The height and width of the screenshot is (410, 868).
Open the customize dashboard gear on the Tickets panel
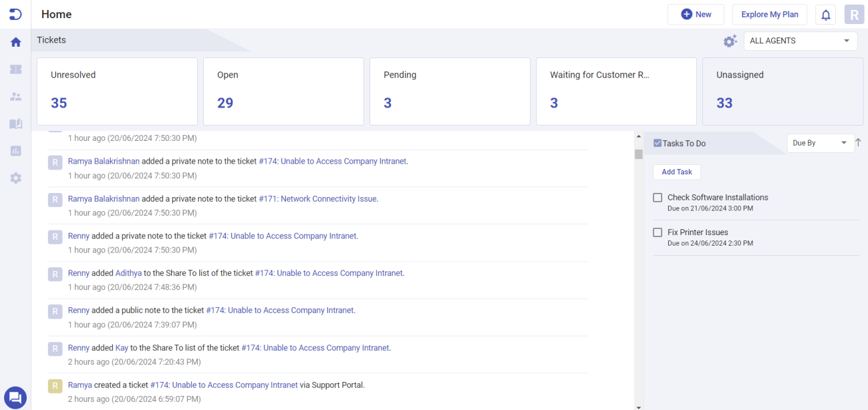(730, 41)
